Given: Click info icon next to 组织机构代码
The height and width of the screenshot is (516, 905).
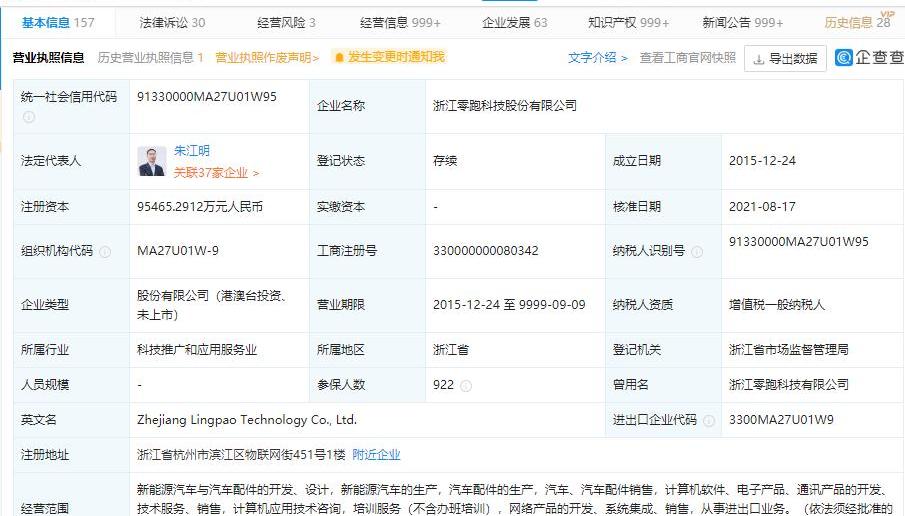Looking at the screenshot, I should (105, 252).
